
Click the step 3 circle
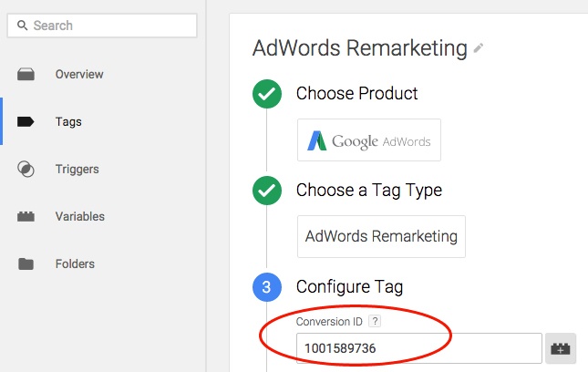coord(266,287)
